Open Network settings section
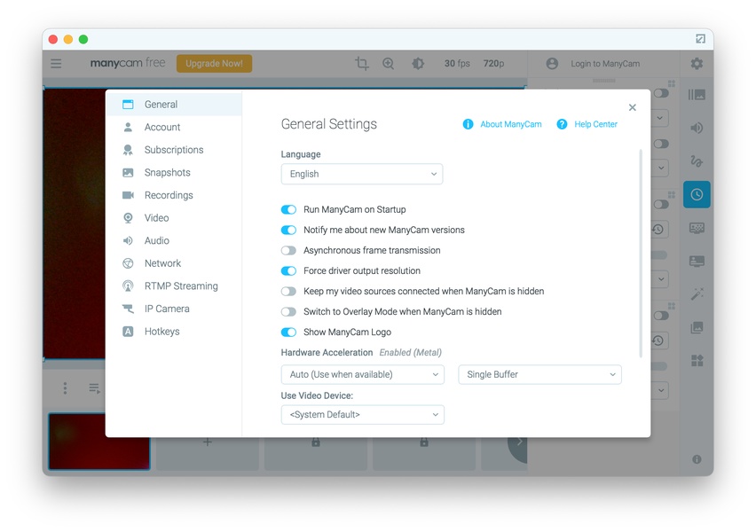This screenshot has width=756, height=532. 174,263
